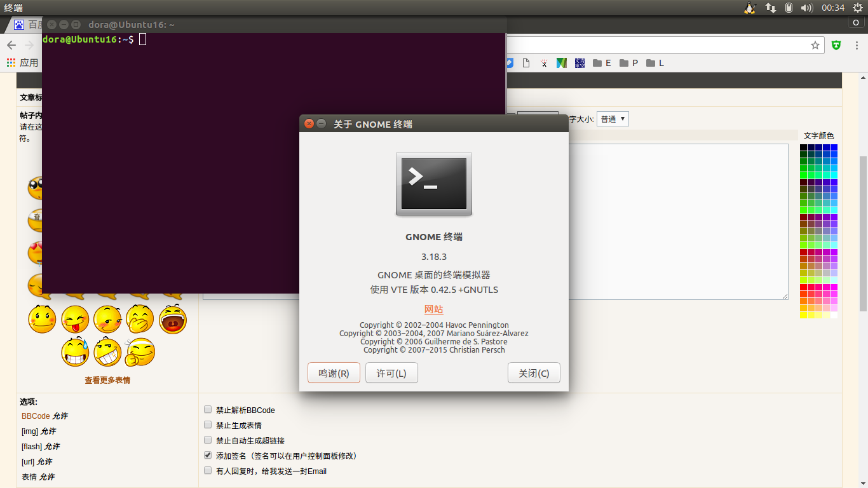Pick the pure yellow swatch in bottom palette row

tap(803, 315)
